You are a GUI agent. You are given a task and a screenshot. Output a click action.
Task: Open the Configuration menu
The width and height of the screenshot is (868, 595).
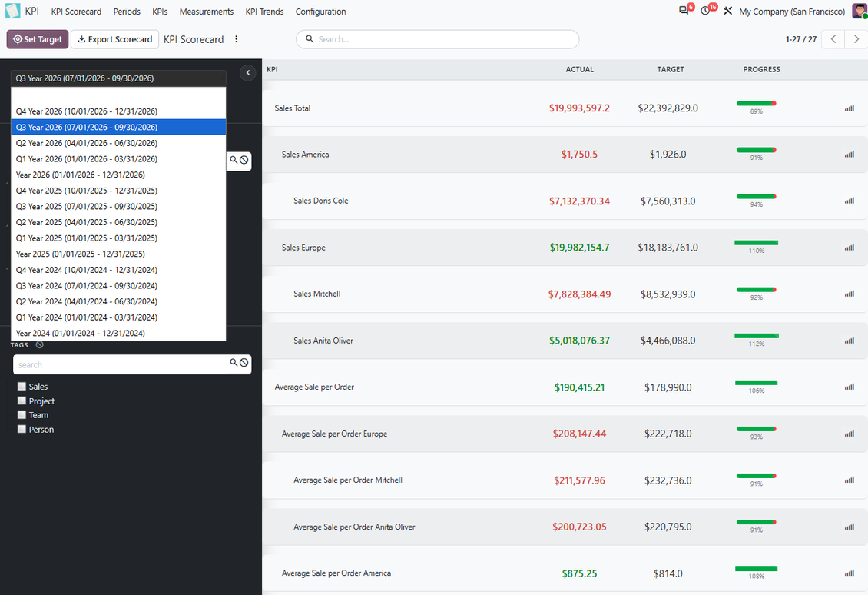point(320,12)
